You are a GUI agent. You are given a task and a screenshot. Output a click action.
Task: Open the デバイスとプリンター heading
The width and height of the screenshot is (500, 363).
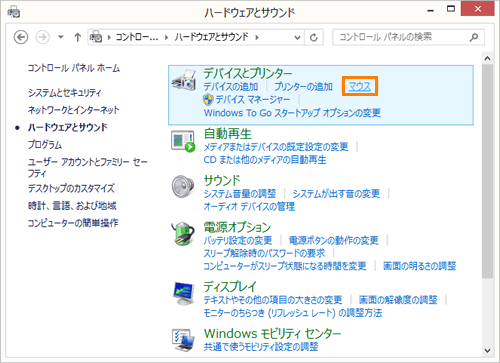(x=248, y=73)
